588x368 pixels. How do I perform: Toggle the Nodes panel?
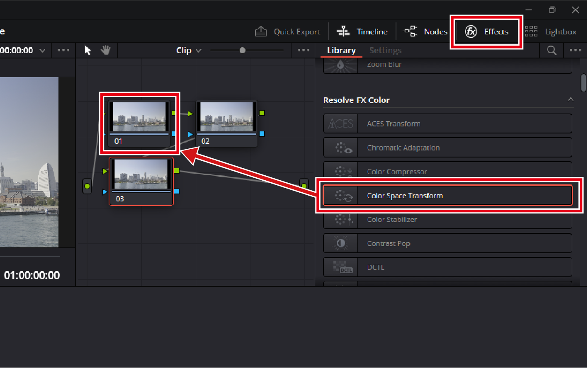tap(425, 31)
